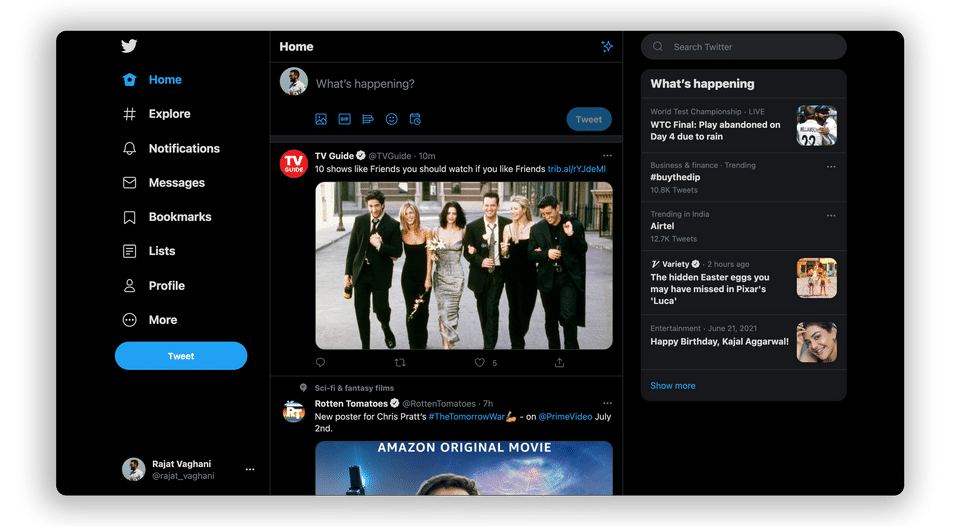The width and height of the screenshot is (960, 526).
Task: Click the search magnifier icon
Action: [x=658, y=47]
